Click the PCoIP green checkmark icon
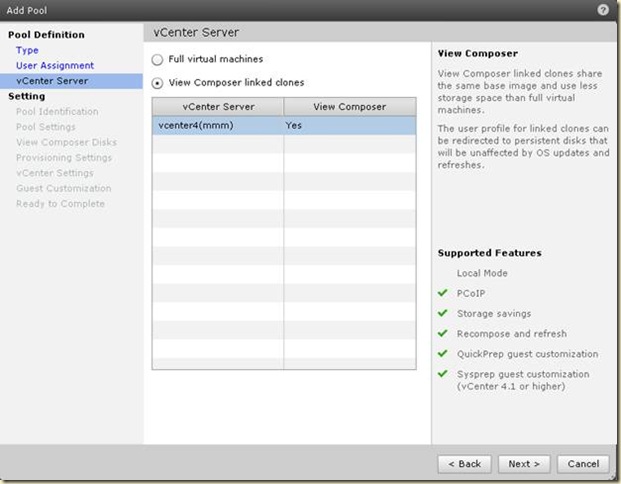The image size is (621, 484). tap(442, 293)
